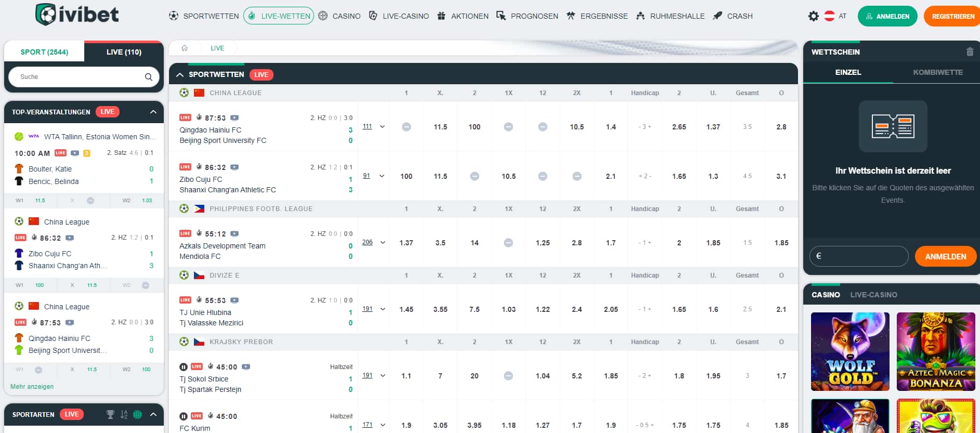This screenshot has height=433, width=980.
Task: Click Mehr anzeigen link
Action: 32,387
